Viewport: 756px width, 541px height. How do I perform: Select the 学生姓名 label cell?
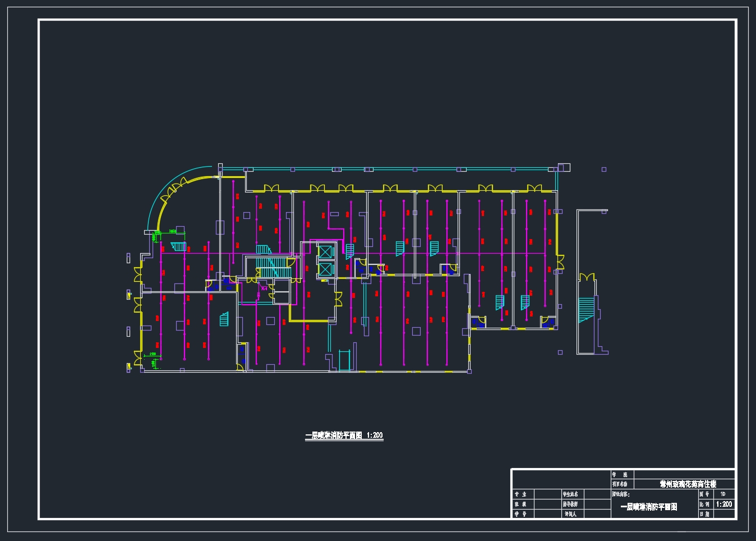[570, 494]
